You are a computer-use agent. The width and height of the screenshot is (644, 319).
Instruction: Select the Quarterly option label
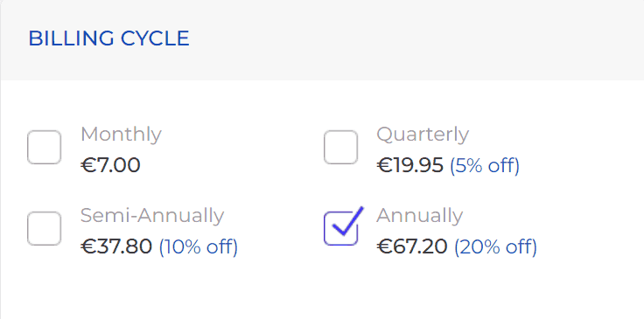423,135
